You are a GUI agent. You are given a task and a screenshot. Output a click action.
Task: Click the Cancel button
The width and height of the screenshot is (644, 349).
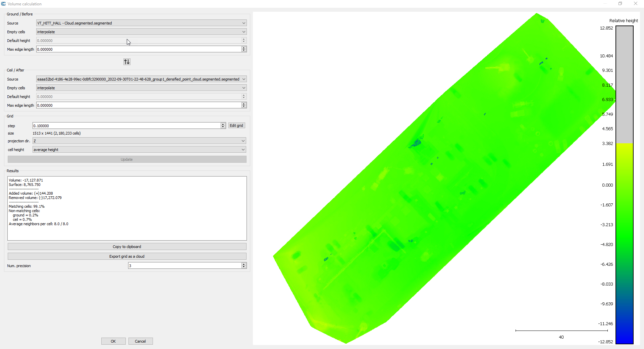pos(140,341)
